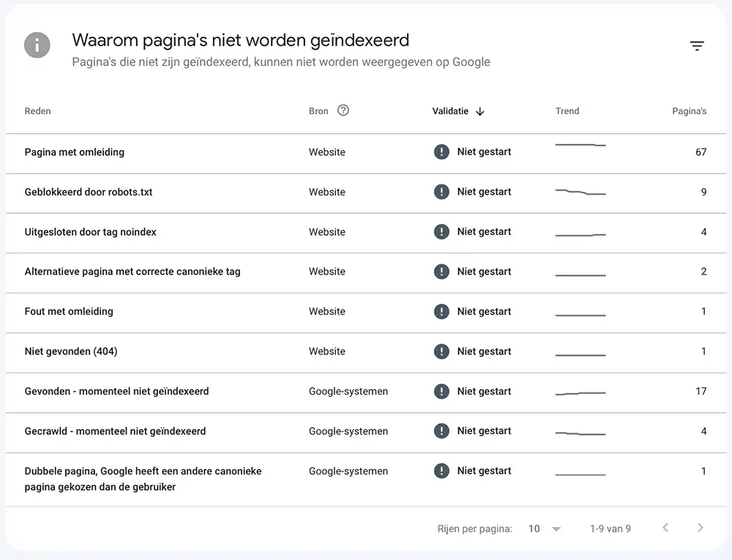Click the Rijen per pagina label

click(475, 529)
